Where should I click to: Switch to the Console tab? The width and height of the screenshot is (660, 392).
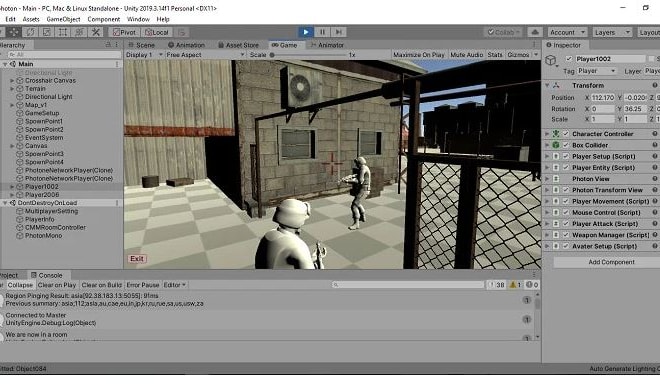click(x=46, y=275)
